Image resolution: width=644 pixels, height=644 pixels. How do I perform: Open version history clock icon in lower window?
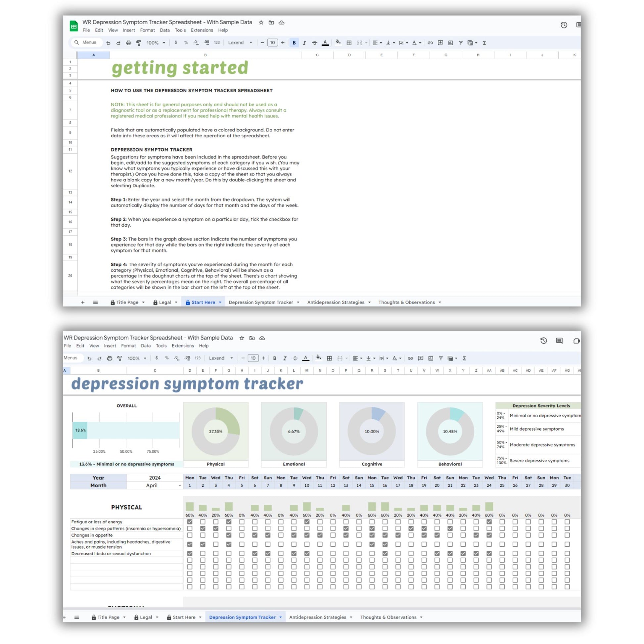[x=543, y=340]
